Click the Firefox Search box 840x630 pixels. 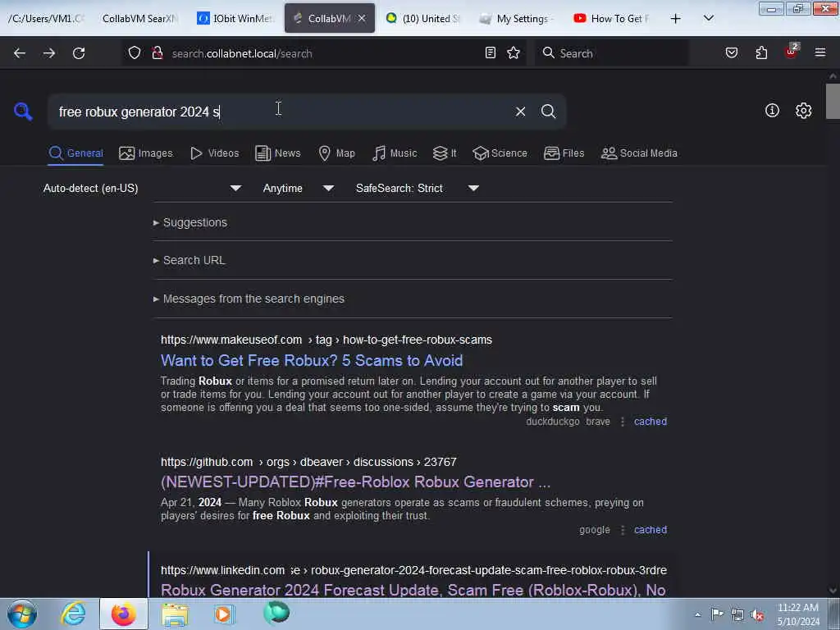tap(611, 53)
